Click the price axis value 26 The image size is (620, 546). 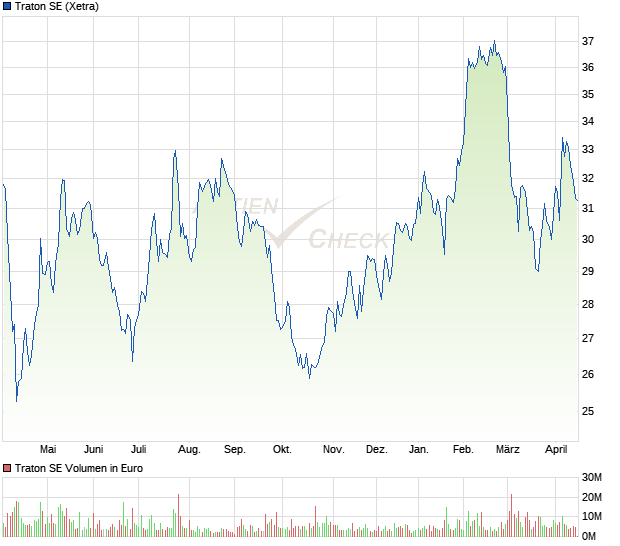(x=588, y=374)
